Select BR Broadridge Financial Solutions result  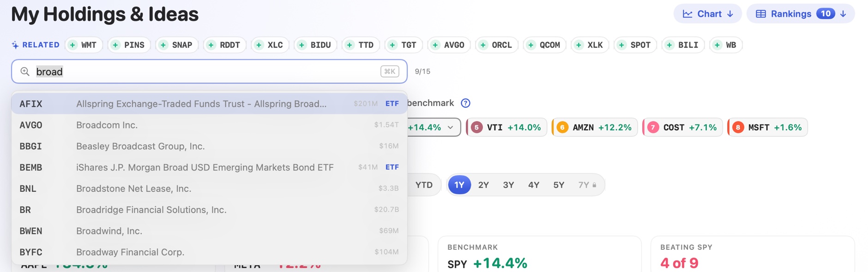click(x=209, y=210)
